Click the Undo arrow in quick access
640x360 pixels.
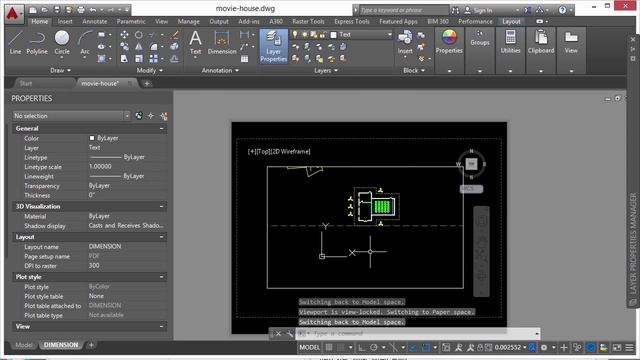(93, 10)
